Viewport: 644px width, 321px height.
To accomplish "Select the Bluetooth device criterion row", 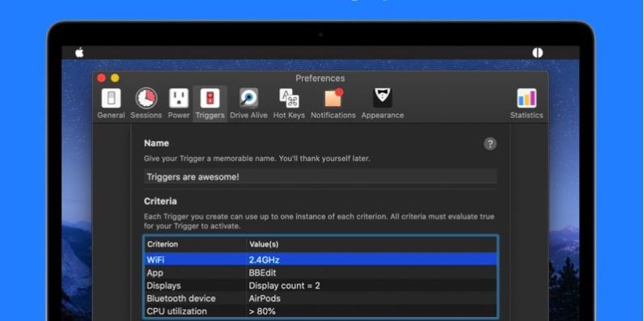I will pyautogui.click(x=320, y=298).
